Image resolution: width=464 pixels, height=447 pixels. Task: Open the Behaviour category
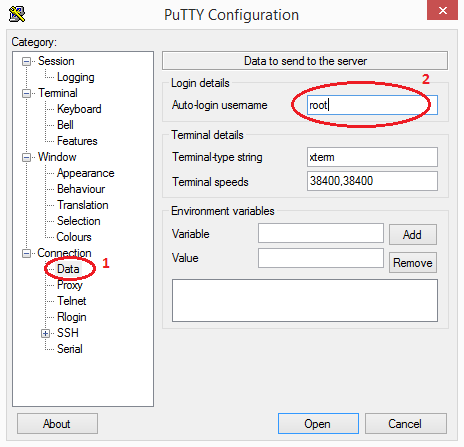(81, 189)
